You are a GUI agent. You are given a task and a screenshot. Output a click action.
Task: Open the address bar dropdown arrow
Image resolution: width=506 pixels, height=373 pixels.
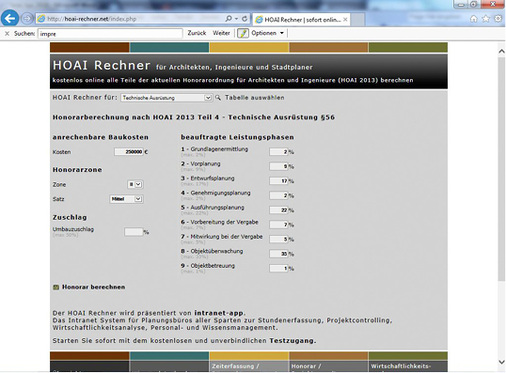(x=236, y=19)
